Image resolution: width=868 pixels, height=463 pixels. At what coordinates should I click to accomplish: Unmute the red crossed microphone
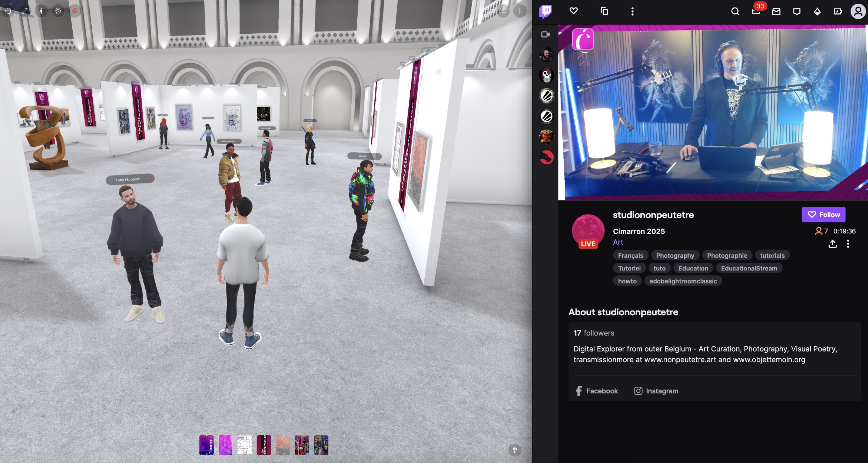tap(75, 11)
